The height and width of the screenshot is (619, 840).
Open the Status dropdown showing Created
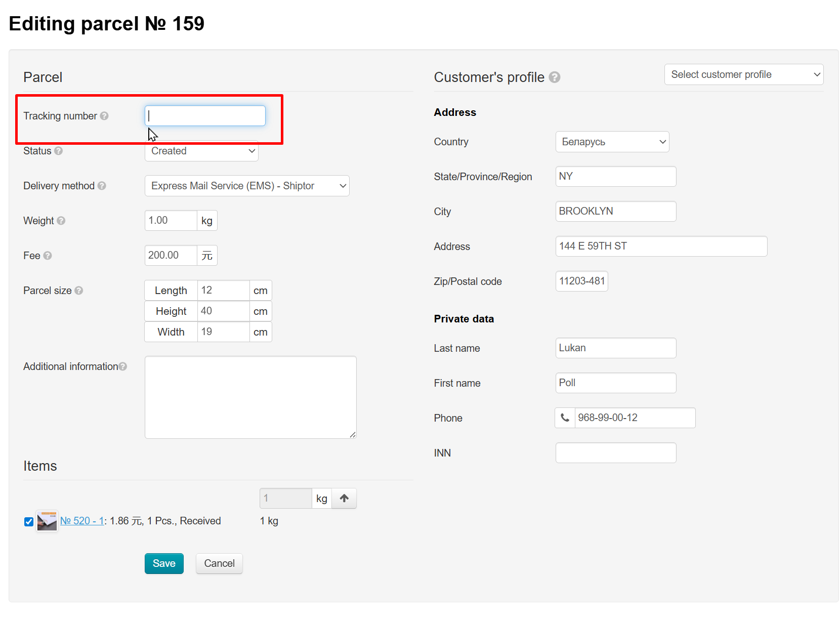click(201, 151)
